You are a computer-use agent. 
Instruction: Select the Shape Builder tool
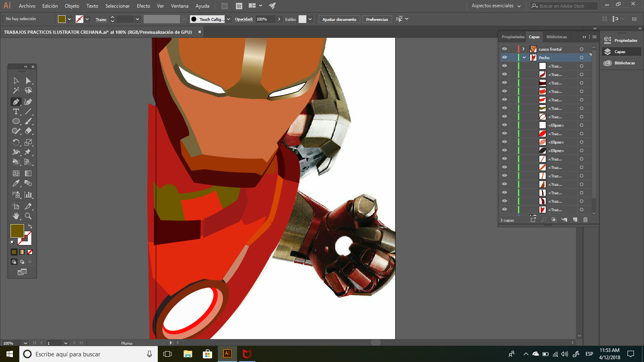pyautogui.click(x=16, y=162)
